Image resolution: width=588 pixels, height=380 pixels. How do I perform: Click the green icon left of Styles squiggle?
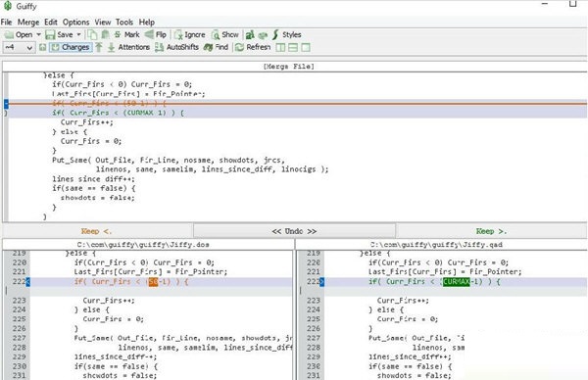[263, 35]
